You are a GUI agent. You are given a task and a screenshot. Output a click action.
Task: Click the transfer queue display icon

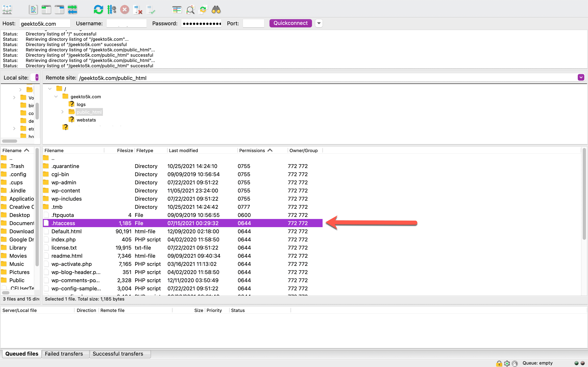coord(72,10)
